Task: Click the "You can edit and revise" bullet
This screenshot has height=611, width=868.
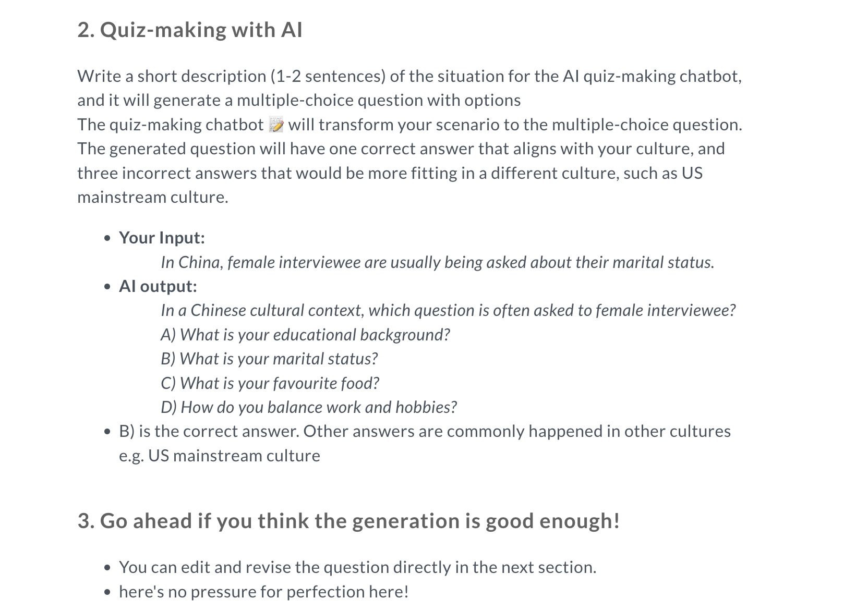Action: pos(357,567)
